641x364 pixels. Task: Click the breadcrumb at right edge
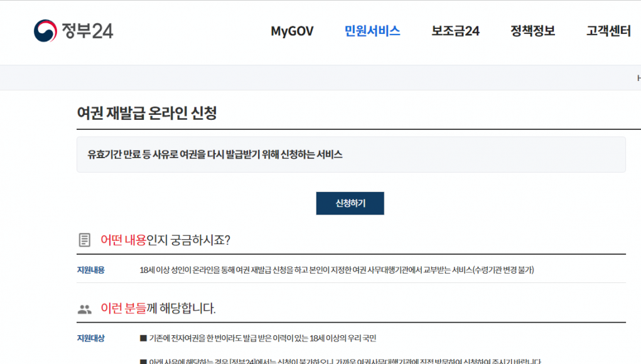point(637,78)
